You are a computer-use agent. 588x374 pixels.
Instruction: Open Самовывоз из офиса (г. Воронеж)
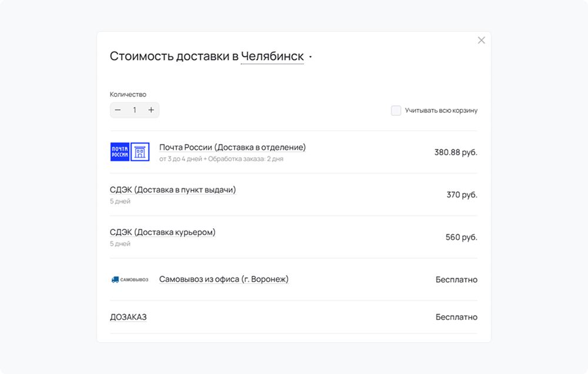pyautogui.click(x=224, y=279)
